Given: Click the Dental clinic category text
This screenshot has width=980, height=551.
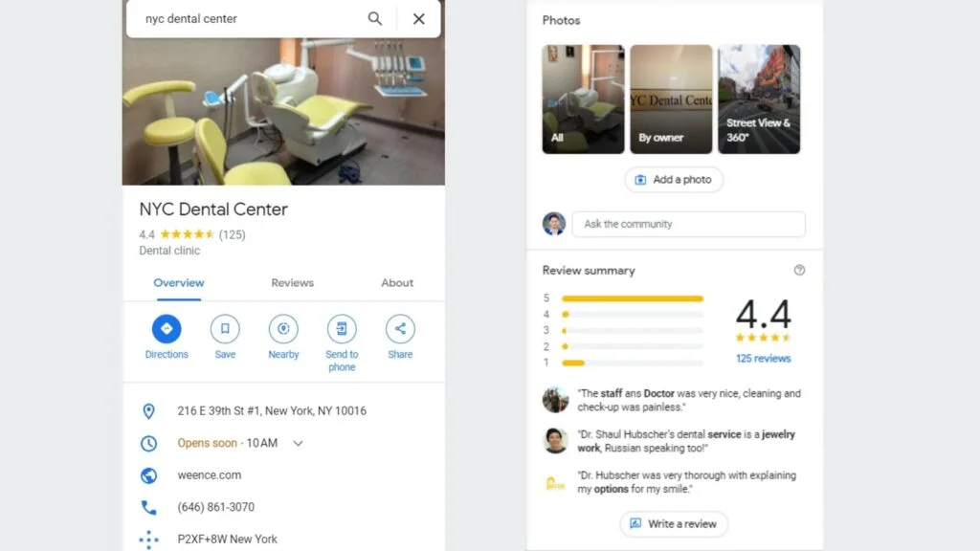Looking at the screenshot, I should click(169, 251).
